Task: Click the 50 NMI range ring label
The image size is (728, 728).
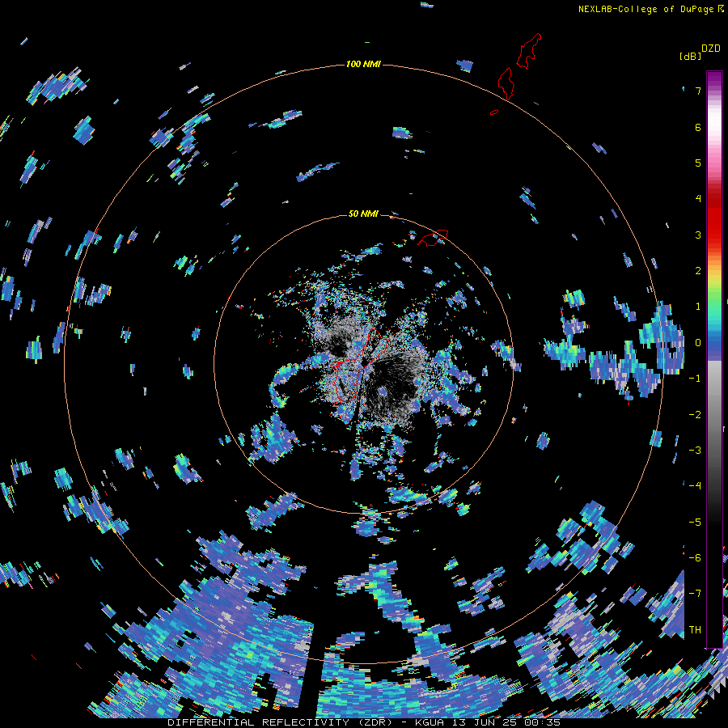Action: (x=363, y=214)
